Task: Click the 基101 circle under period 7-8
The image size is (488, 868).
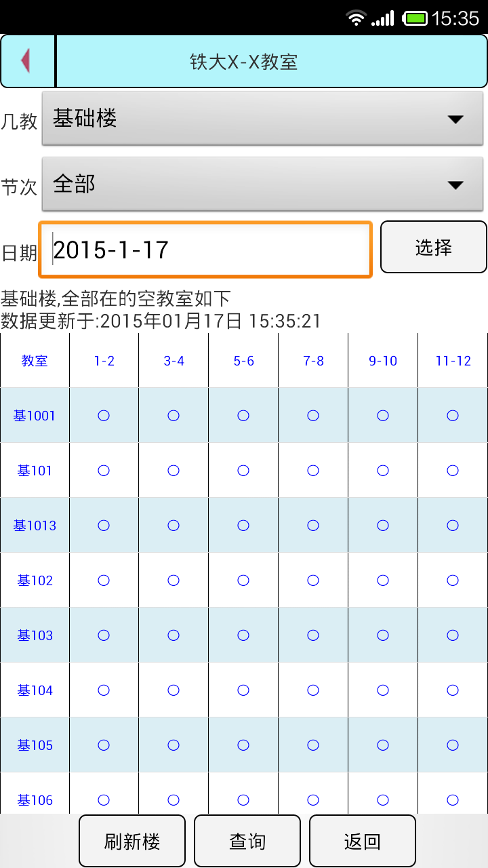Action: point(313,471)
